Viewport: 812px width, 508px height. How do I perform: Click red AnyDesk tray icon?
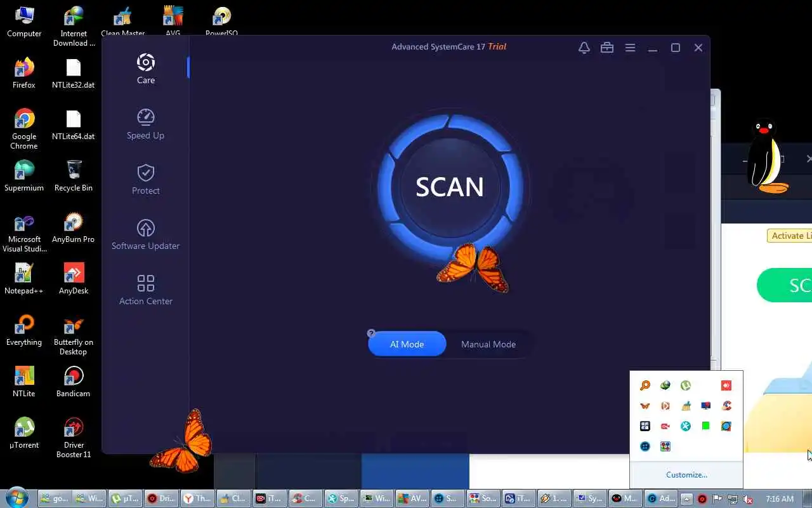(x=726, y=385)
